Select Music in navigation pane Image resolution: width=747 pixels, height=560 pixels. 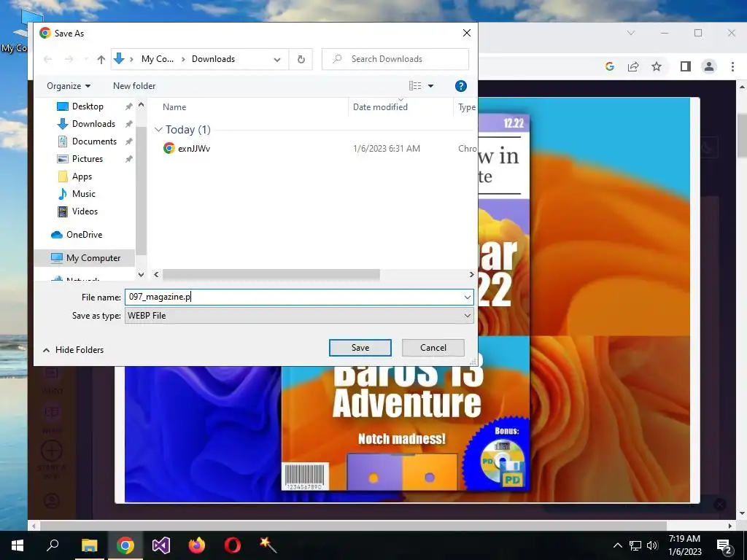point(83,194)
